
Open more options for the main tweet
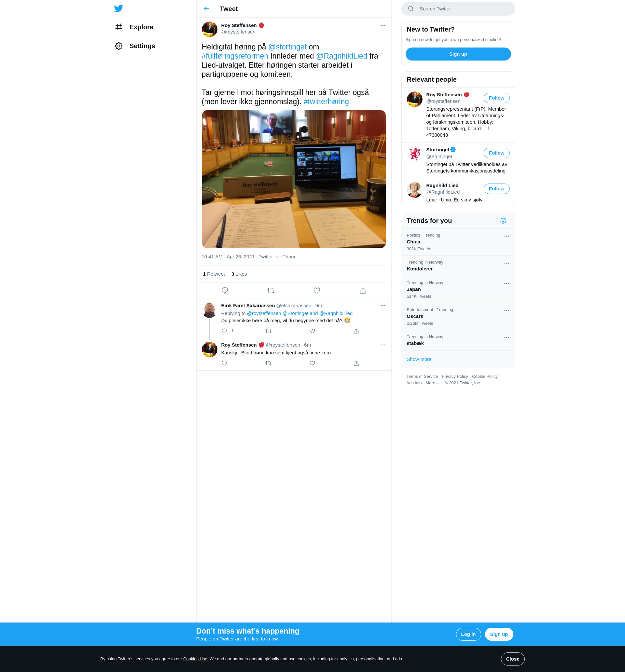(x=382, y=25)
